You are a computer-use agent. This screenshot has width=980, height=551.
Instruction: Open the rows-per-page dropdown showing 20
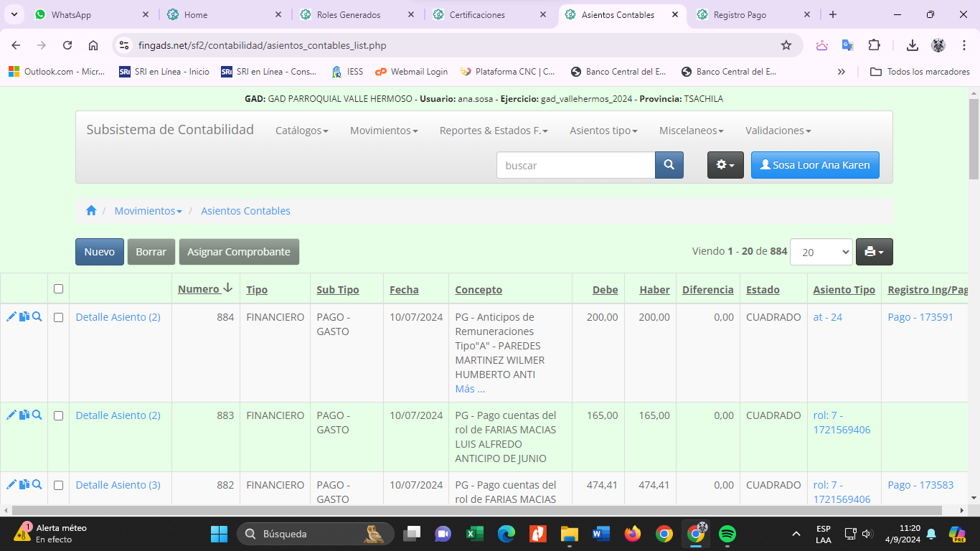(x=821, y=252)
